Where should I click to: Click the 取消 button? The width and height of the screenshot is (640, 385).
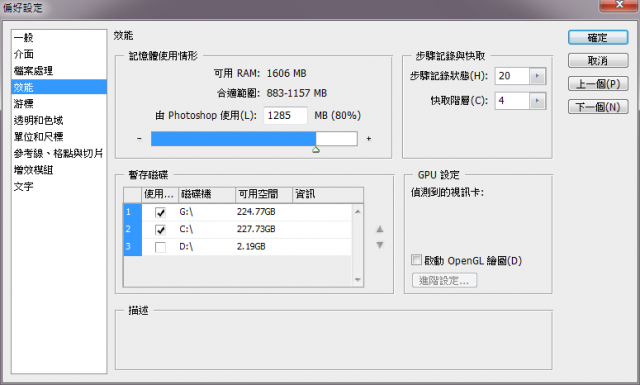[598, 61]
